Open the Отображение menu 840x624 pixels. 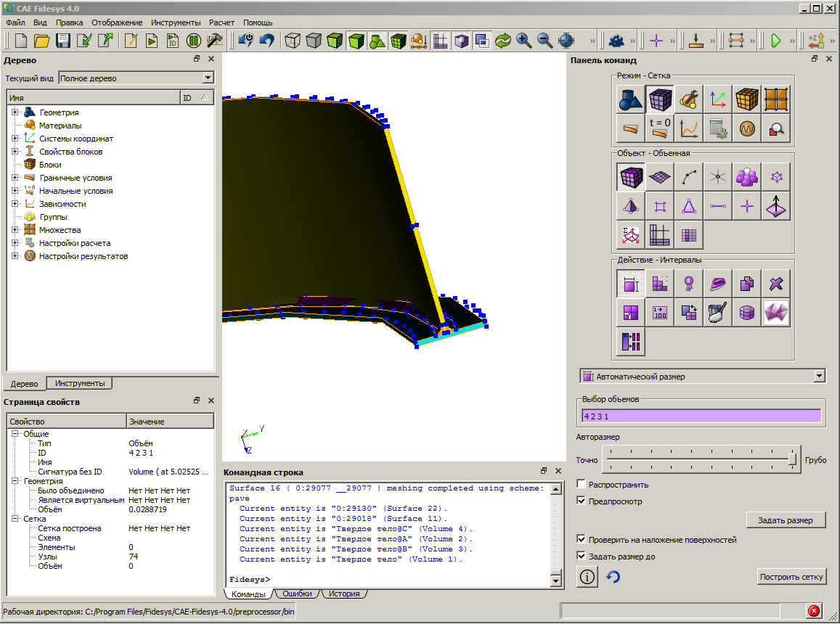pos(117,22)
